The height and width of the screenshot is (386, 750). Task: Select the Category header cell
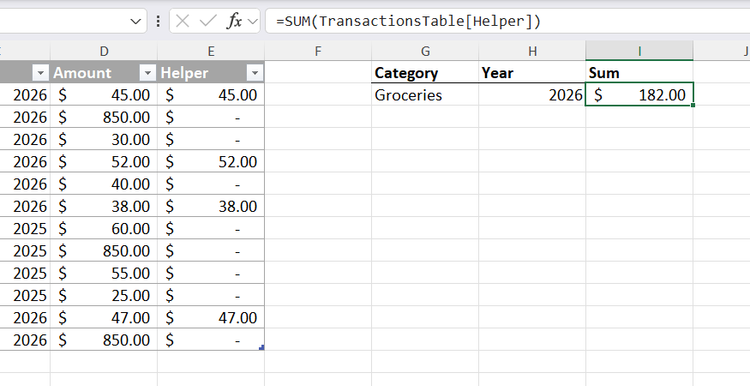click(x=425, y=73)
